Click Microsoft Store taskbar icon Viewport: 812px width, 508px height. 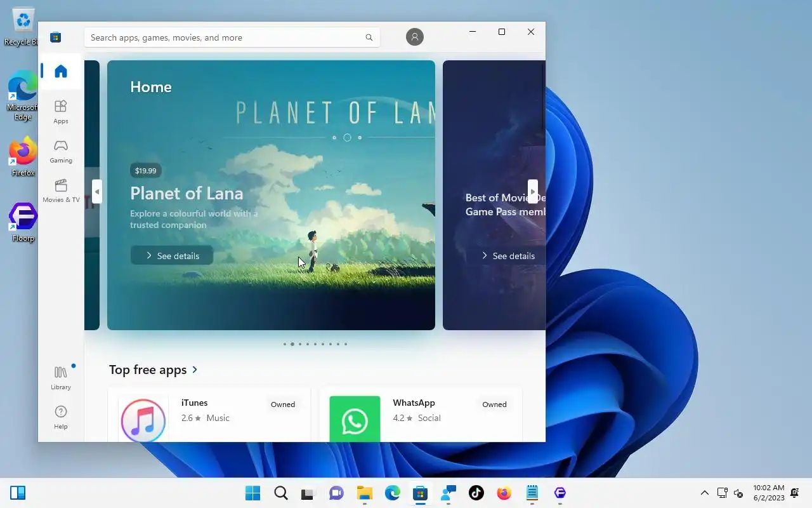(420, 493)
